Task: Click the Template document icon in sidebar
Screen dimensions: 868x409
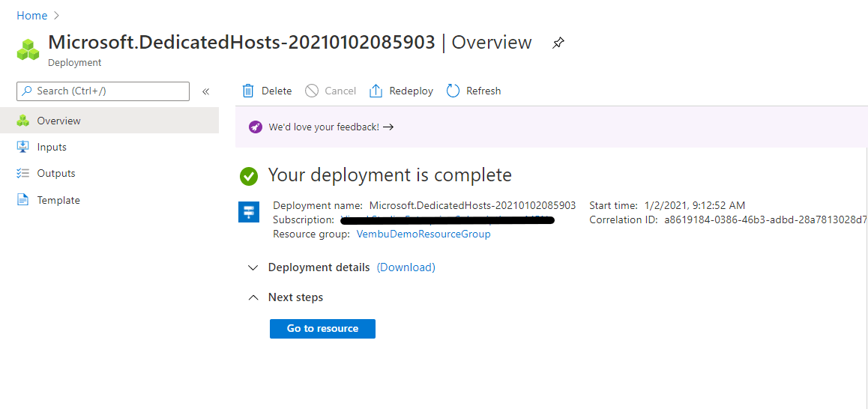Action: (22, 200)
